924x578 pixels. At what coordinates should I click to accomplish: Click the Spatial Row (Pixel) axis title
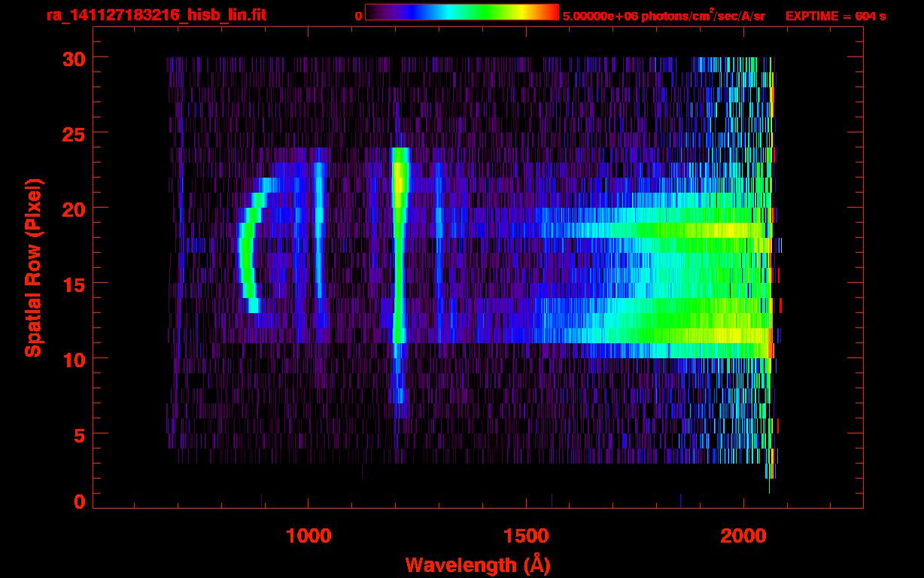(34, 267)
